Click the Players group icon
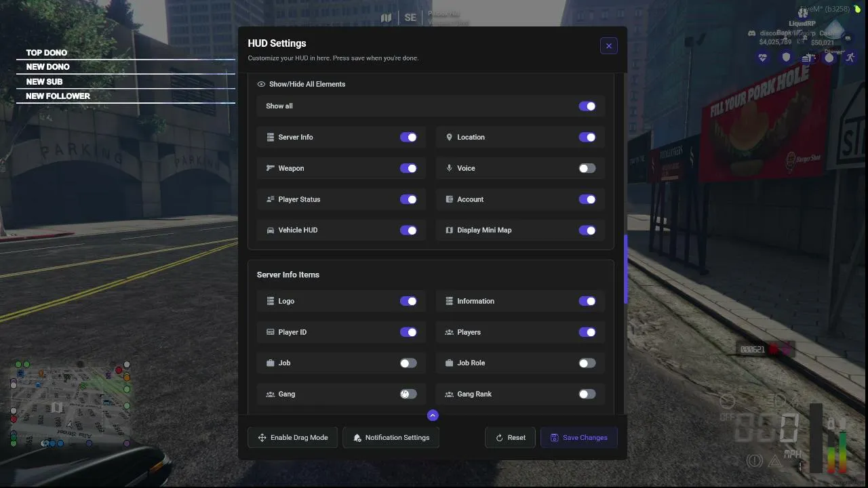Screen dimensions: 868x488 (449, 332)
